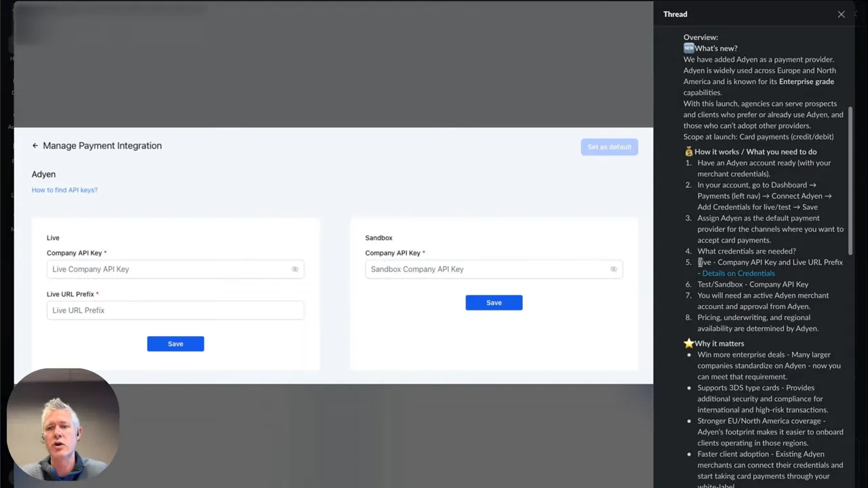Close the Thread panel
The image size is (868, 488).
click(841, 14)
